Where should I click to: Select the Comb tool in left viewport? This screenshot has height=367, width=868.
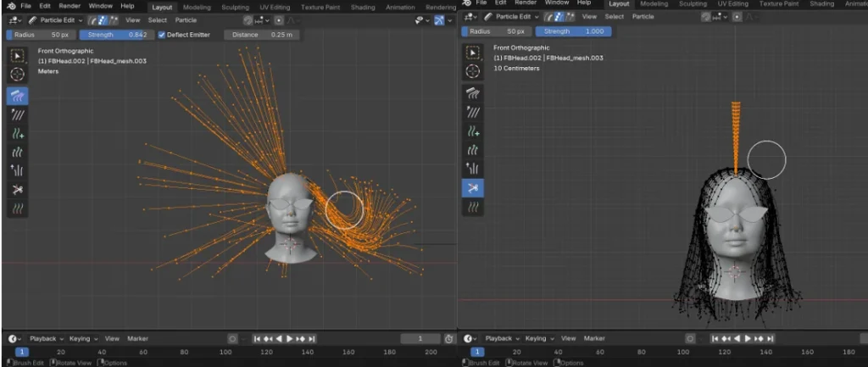[18, 95]
